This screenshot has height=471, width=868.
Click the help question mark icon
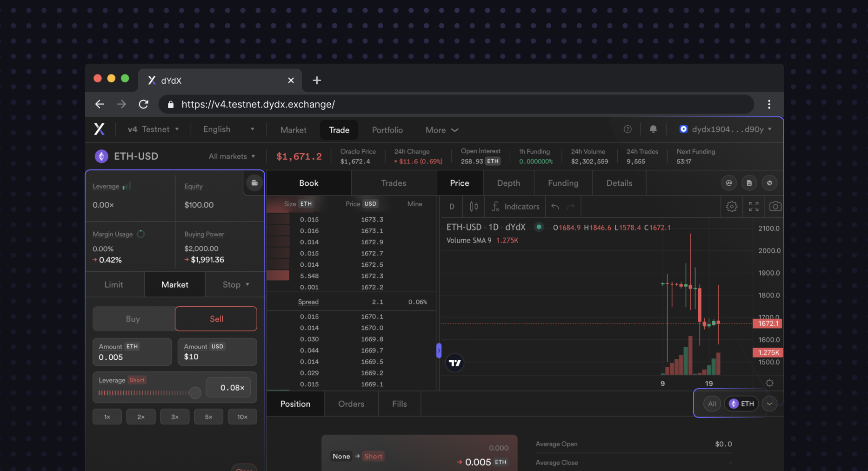coord(628,129)
